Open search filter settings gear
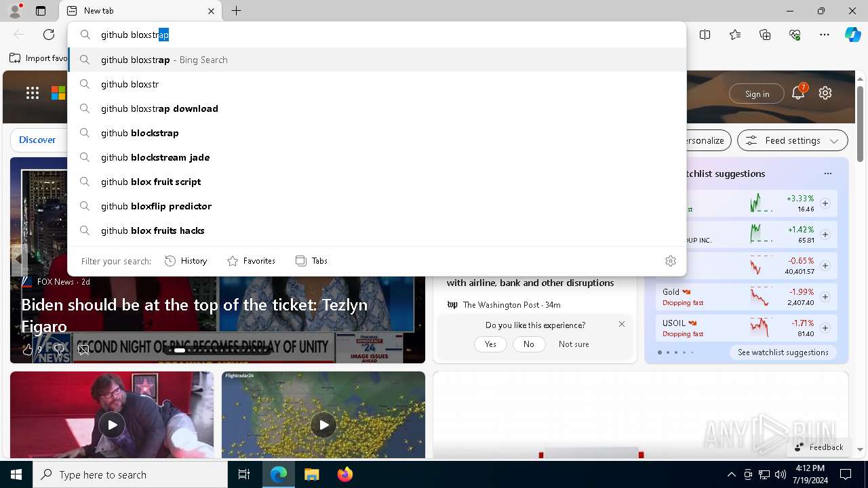Image resolution: width=868 pixels, height=488 pixels. coord(671,261)
